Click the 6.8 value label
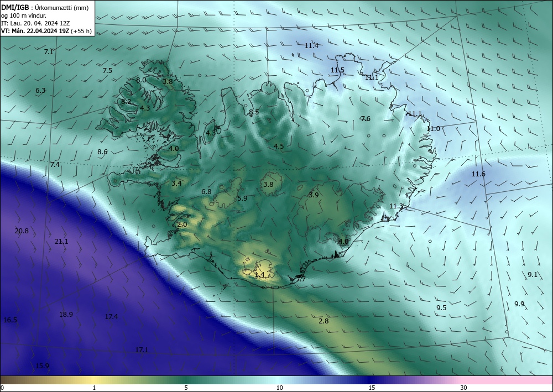Image resolution: width=553 pixels, height=392 pixels. pyautogui.click(x=206, y=192)
